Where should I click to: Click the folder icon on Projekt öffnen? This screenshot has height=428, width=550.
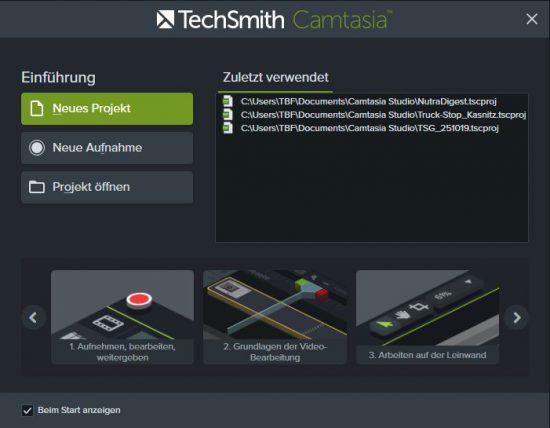(x=37, y=187)
